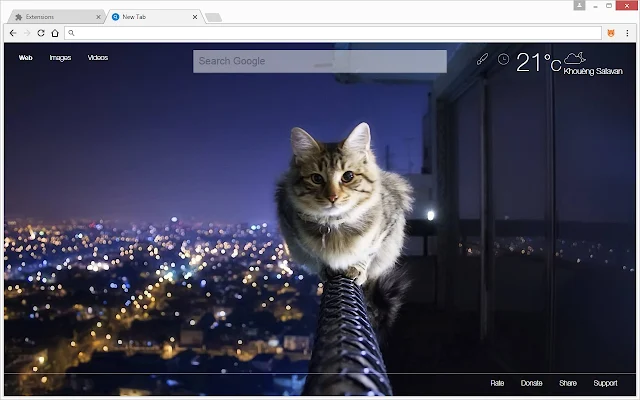Click the Share link
The width and height of the screenshot is (640, 400).
568,383
